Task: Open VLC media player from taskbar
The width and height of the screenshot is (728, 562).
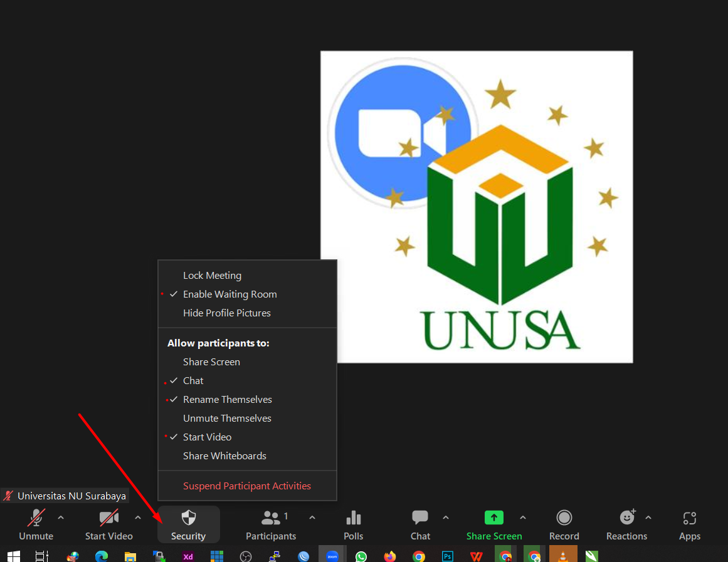Action: click(x=563, y=556)
